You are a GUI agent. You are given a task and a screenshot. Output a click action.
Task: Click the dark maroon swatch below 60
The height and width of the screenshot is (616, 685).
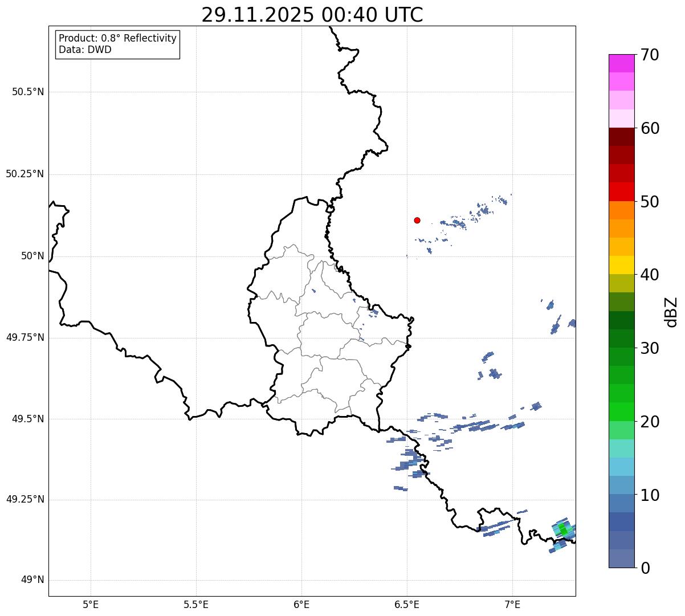(622, 137)
